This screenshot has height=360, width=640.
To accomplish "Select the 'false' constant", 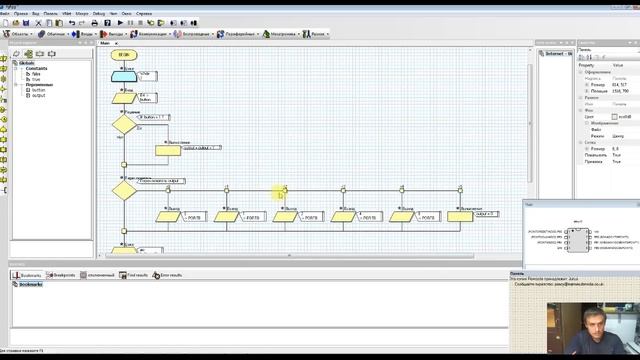I will (x=36, y=74).
